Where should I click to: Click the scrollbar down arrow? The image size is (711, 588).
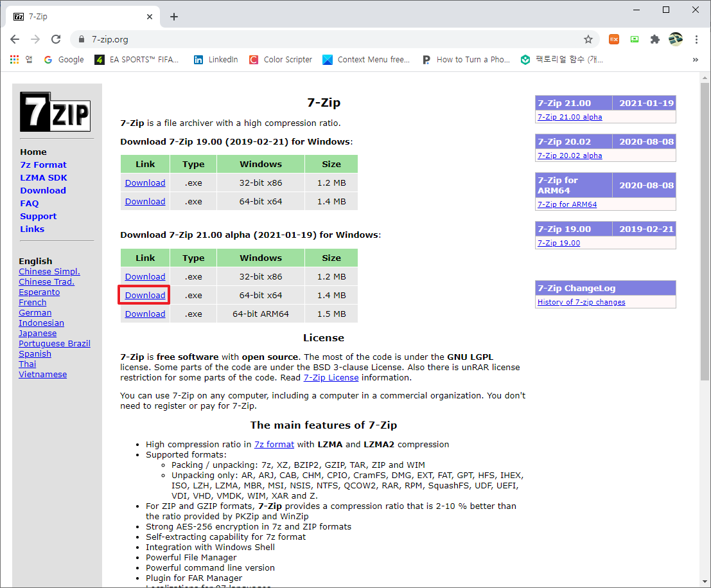(705, 581)
